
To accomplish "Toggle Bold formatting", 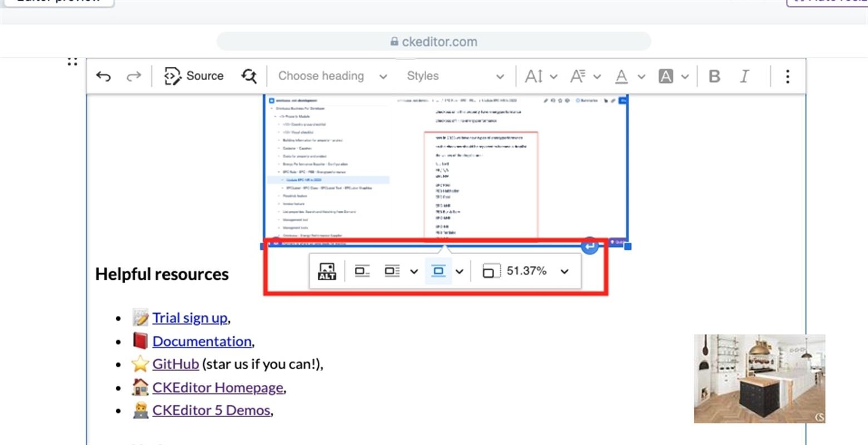I will pyautogui.click(x=714, y=76).
